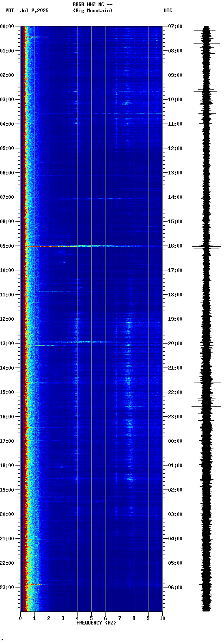Click frequency axis value 2
224x644 pixels.
[49, 618]
